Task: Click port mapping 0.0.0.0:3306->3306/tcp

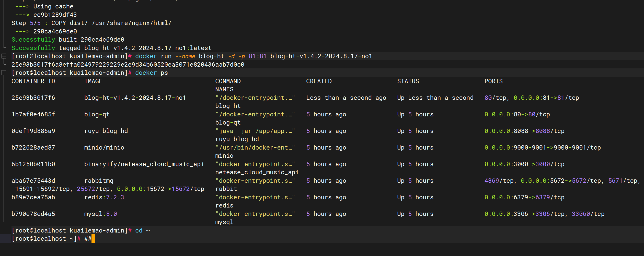Action: coord(524,214)
